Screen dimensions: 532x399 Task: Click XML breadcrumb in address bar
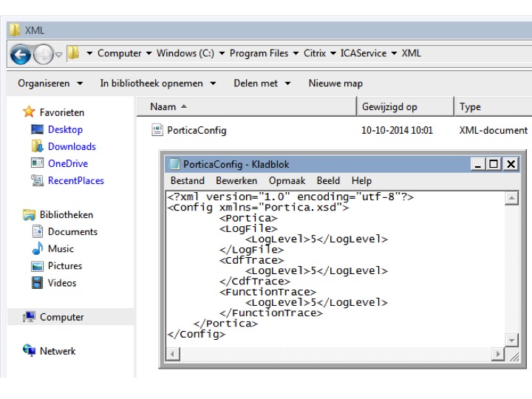(412, 53)
